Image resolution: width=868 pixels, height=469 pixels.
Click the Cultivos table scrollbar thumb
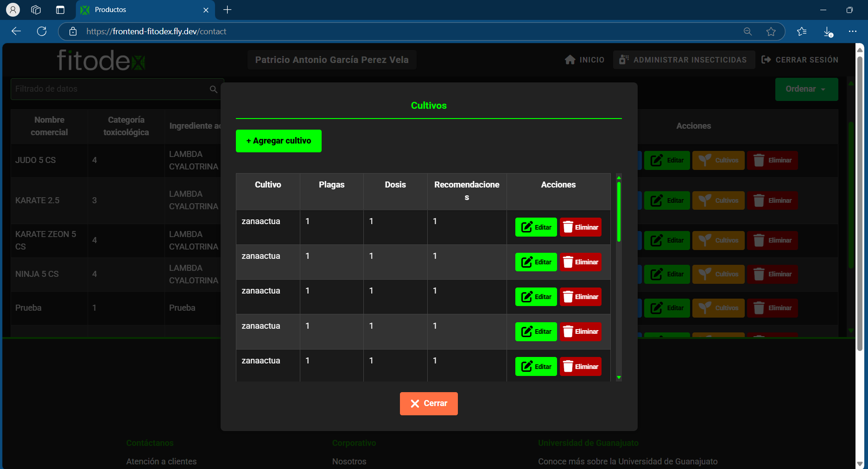point(619,212)
